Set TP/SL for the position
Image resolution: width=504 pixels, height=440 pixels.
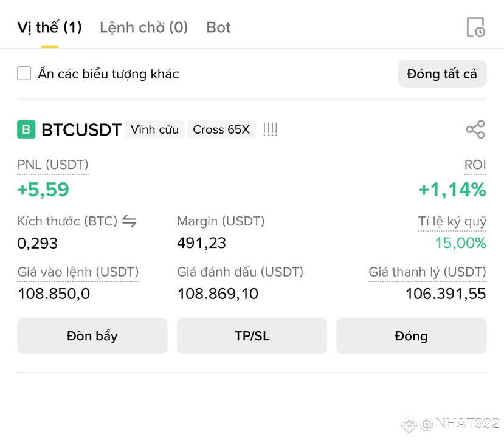252,336
